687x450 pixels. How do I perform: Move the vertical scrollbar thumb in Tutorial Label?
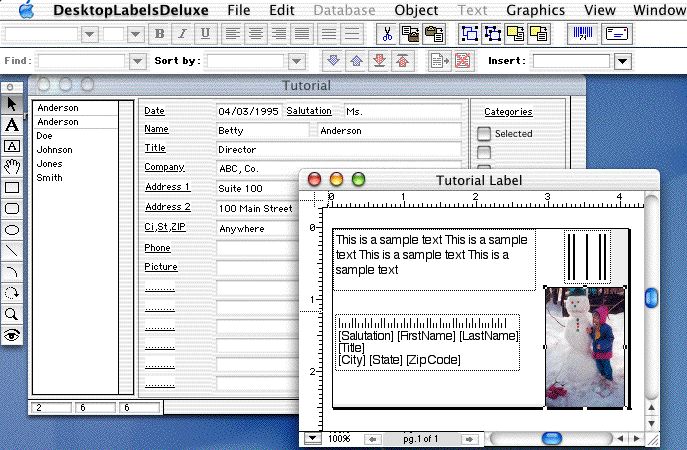click(652, 298)
